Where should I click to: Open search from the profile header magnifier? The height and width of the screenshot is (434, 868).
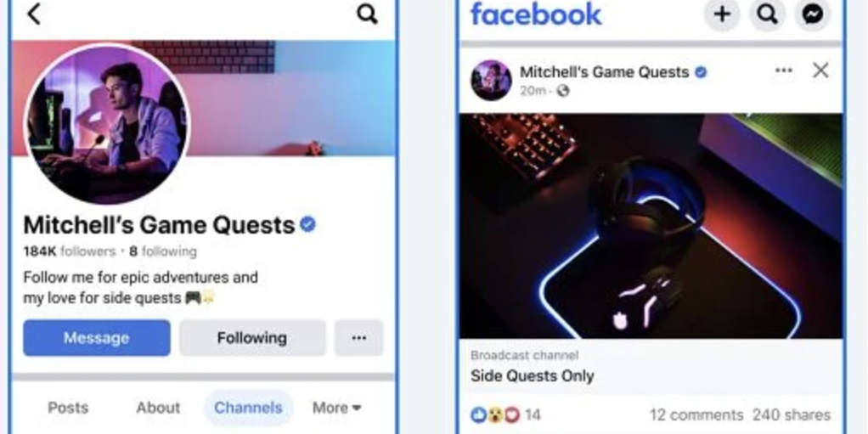[x=367, y=14]
